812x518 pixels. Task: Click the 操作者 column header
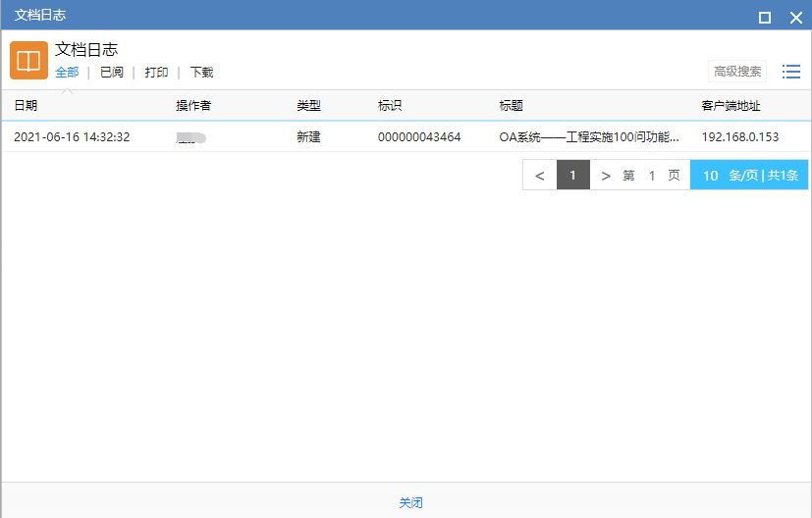click(x=193, y=106)
